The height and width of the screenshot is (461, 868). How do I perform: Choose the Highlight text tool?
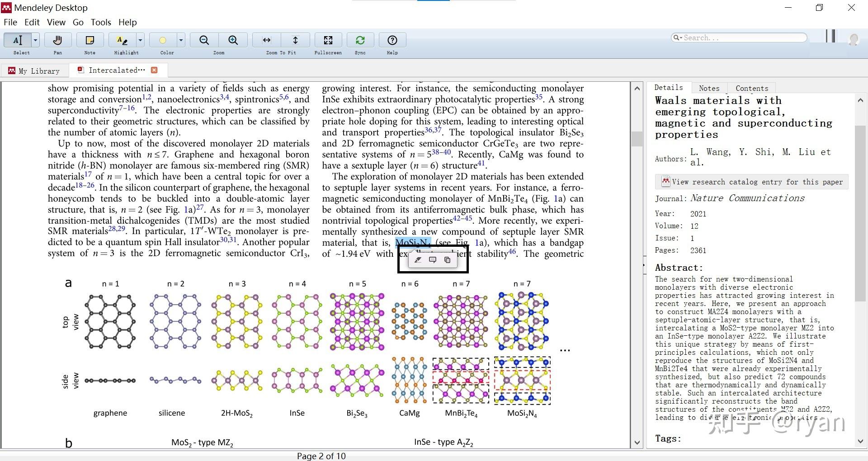[x=122, y=40]
